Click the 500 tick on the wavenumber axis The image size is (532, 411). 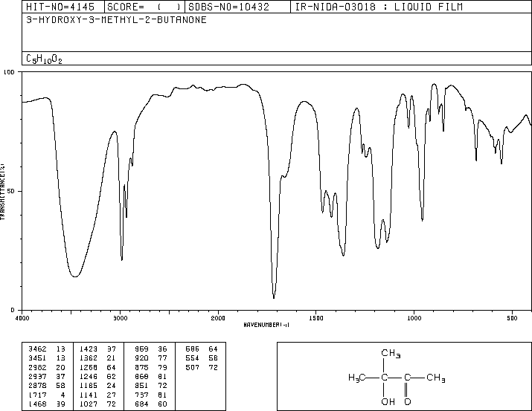click(511, 317)
